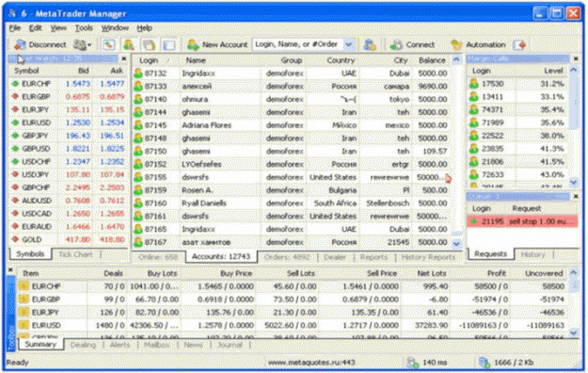588x373 pixels.
Task: Sort summary by the Profit column header
Action: [480, 273]
